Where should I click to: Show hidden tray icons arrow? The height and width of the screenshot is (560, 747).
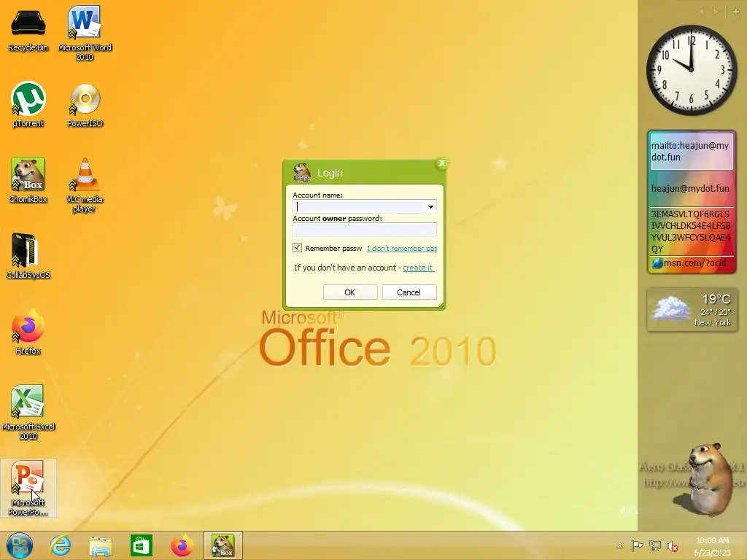pos(619,546)
